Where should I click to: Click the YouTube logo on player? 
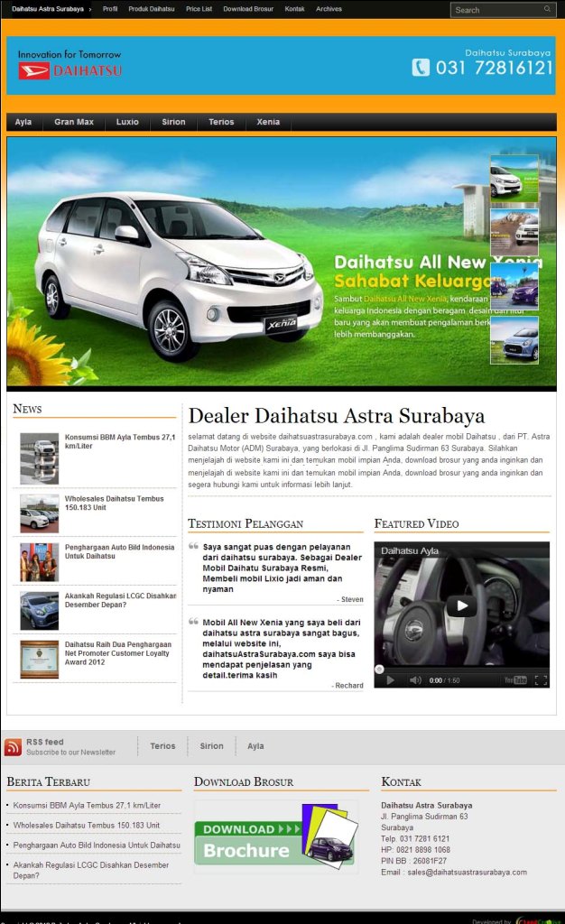(x=515, y=680)
